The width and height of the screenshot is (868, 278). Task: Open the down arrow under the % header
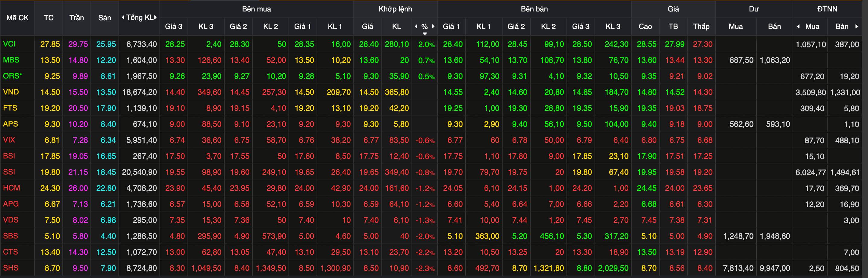(425, 34)
